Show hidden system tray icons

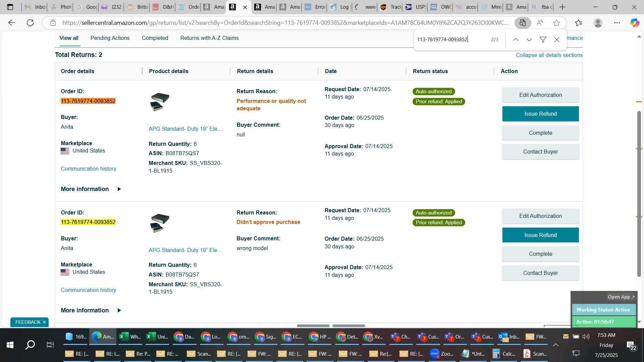(556, 345)
